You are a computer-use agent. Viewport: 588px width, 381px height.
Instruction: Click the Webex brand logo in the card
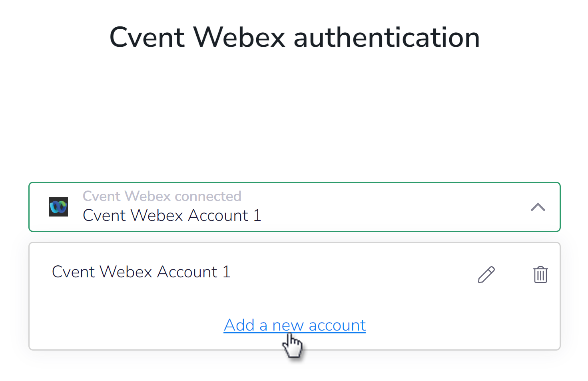pos(58,207)
